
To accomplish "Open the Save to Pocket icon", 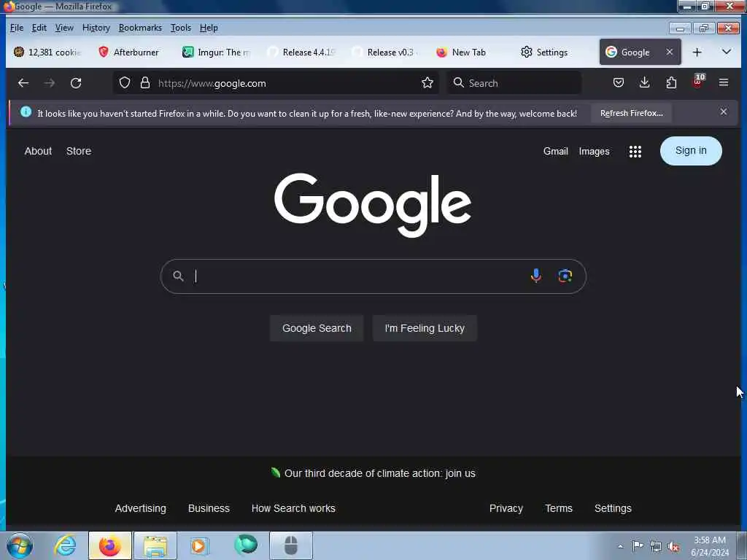I will [619, 83].
